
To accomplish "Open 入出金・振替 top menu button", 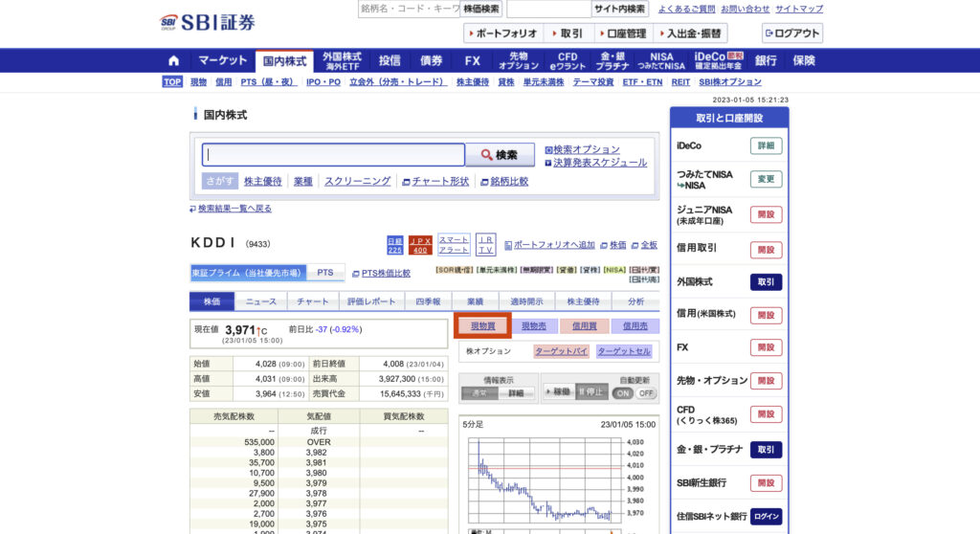I will [x=691, y=33].
